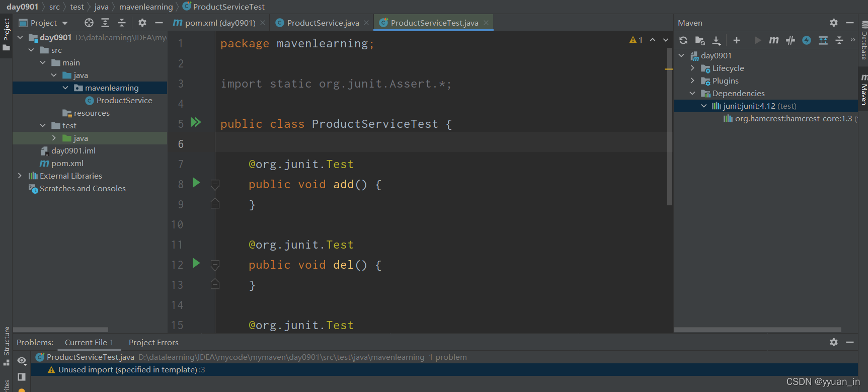Collapse the junit:junit:4.12 dependency
Viewport: 868px width, 392px height.
[704, 106]
